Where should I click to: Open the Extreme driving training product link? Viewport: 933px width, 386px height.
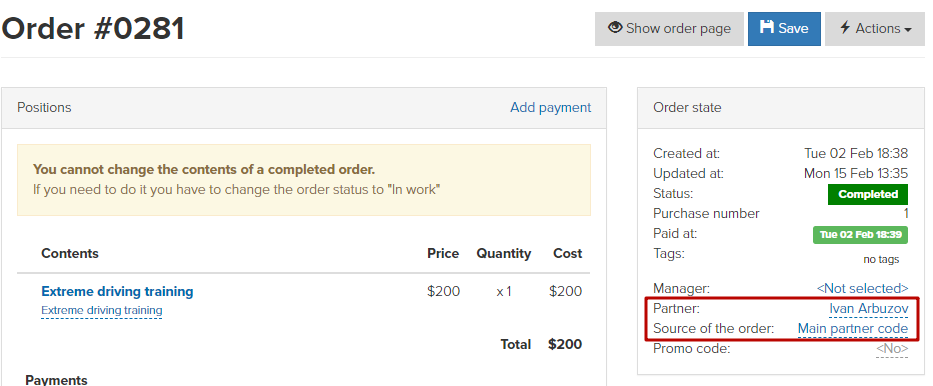pyautogui.click(x=117, y=291)
